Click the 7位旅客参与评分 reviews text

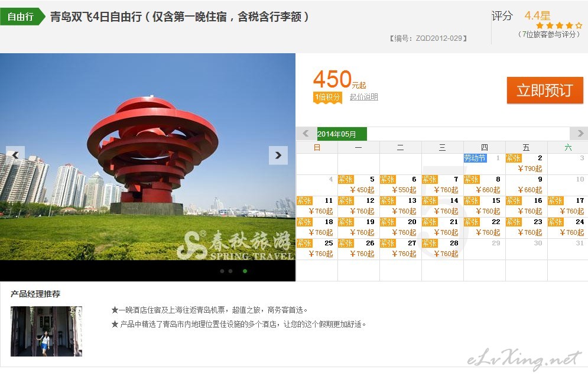click(x=550, y=34)
